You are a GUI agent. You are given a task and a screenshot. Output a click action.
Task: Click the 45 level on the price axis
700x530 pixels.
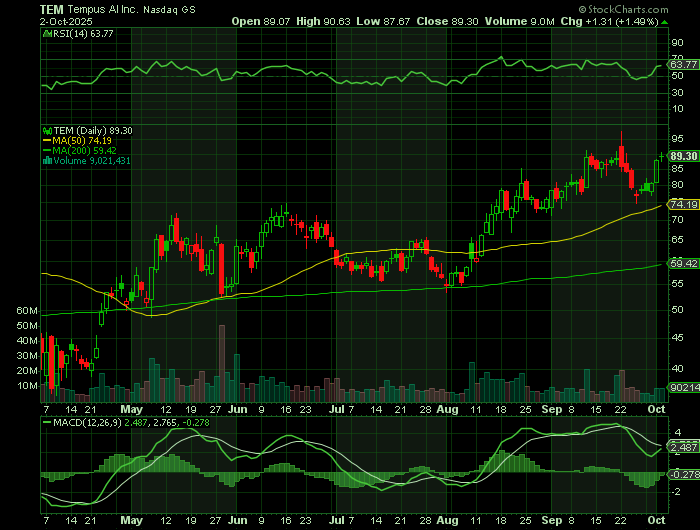677,338
